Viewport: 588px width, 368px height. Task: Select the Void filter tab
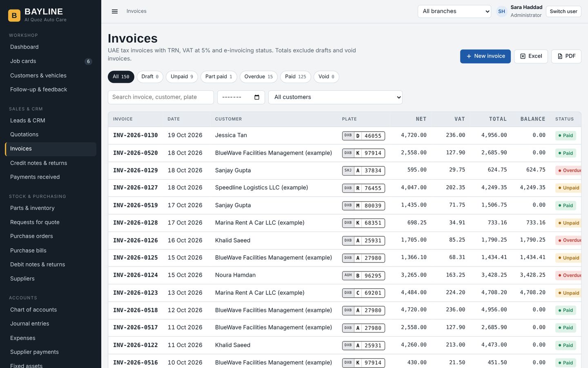(x=326, y=77)
